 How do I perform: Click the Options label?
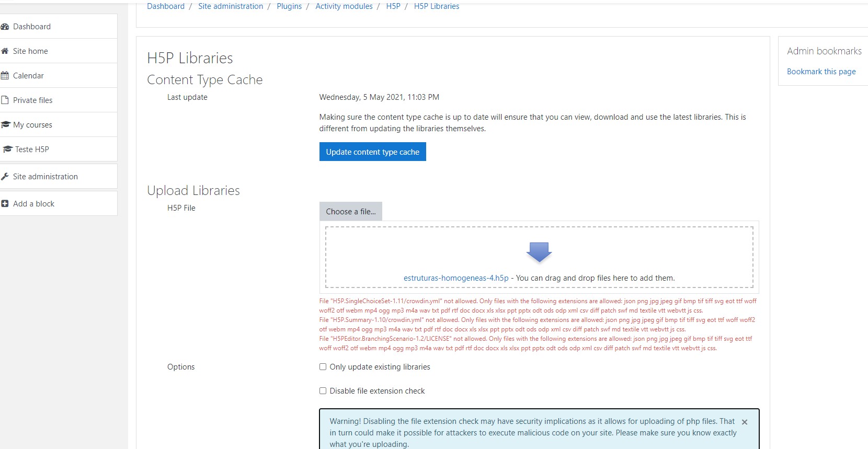tap(181, 367)
